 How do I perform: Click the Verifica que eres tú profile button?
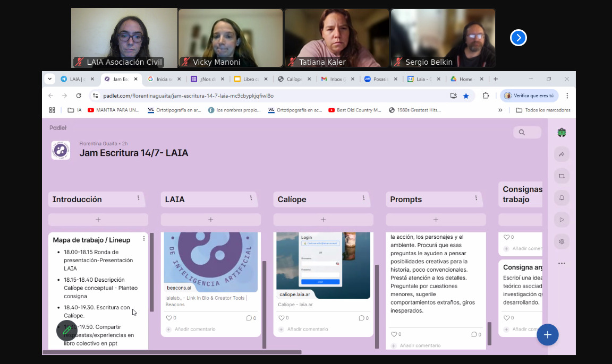click(x=529, y=96)
